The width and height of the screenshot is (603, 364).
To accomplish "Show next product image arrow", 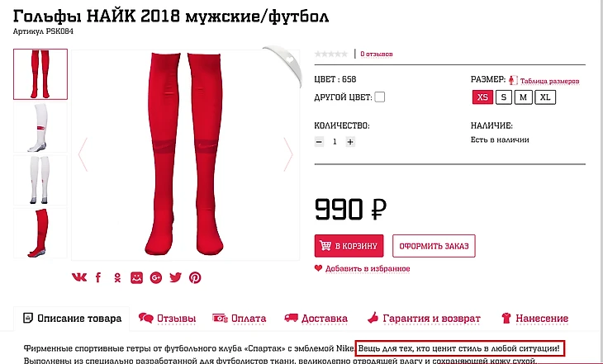I will click(288, 154).
